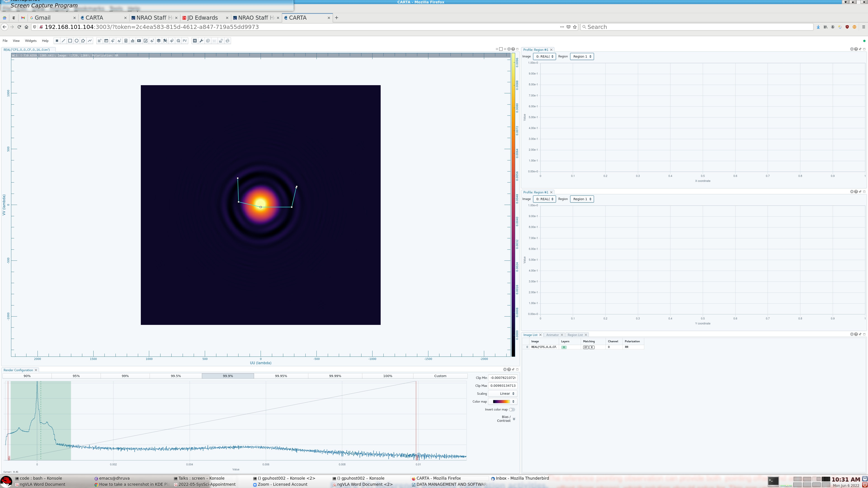The image size is (868, 488).
Task: Open the animator widget play icon
Action: pos(139,41)
